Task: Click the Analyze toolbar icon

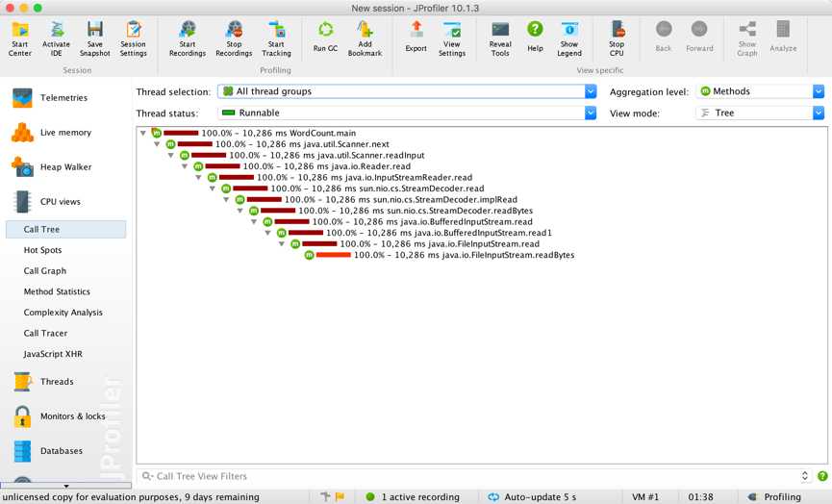Action: [783, 37]
